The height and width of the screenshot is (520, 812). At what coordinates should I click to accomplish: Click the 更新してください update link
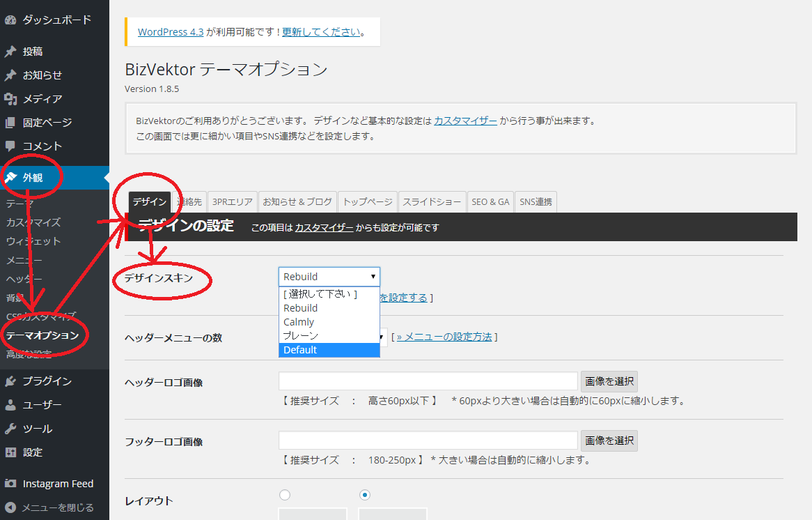(321, 32)
